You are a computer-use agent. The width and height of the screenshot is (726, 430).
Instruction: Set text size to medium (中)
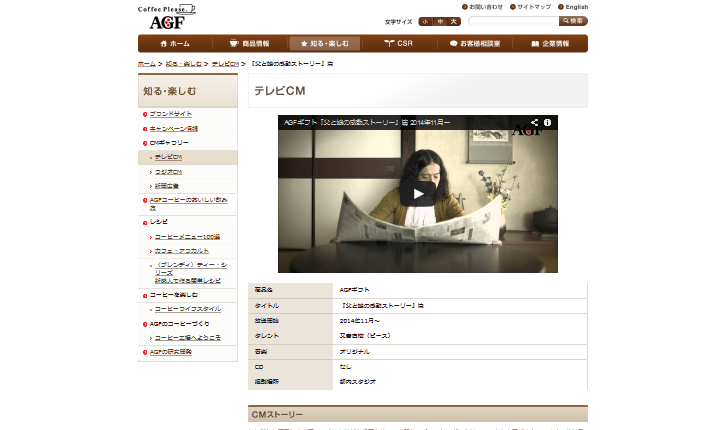point(440,21)
